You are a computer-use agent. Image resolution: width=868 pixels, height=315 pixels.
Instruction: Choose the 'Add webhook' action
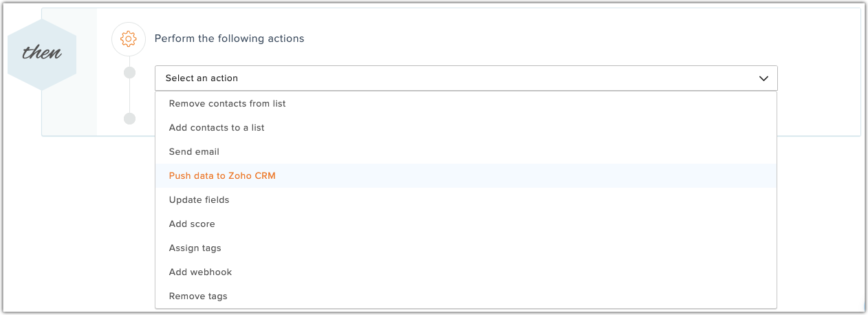(x=200, y=272)
